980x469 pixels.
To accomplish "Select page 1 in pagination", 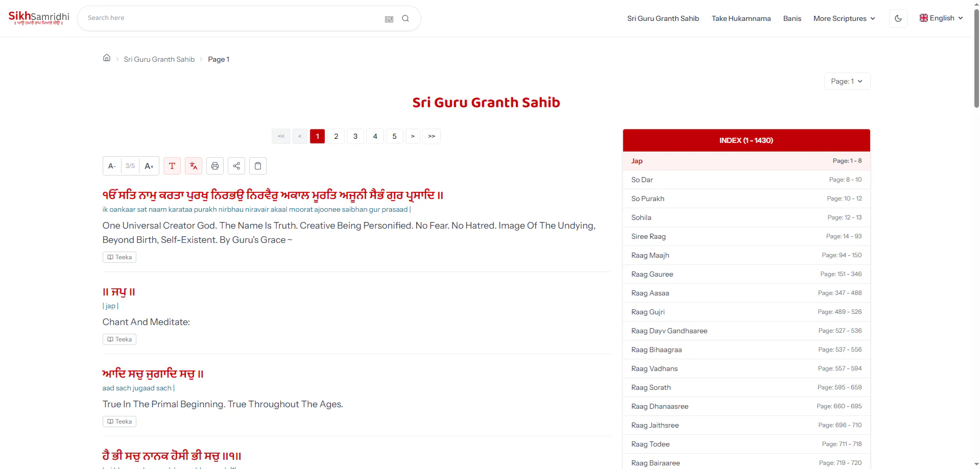I will 317,136.
